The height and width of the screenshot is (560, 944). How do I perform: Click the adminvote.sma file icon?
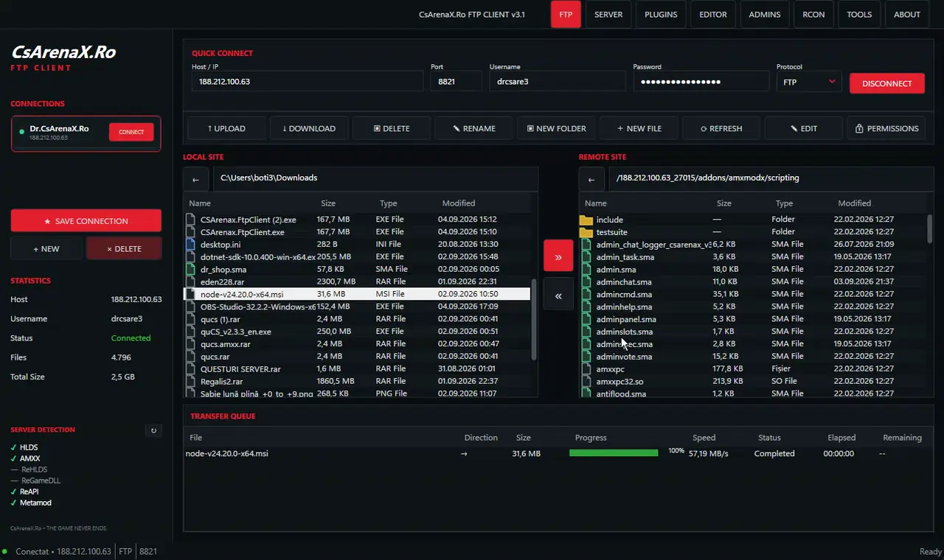587,357
